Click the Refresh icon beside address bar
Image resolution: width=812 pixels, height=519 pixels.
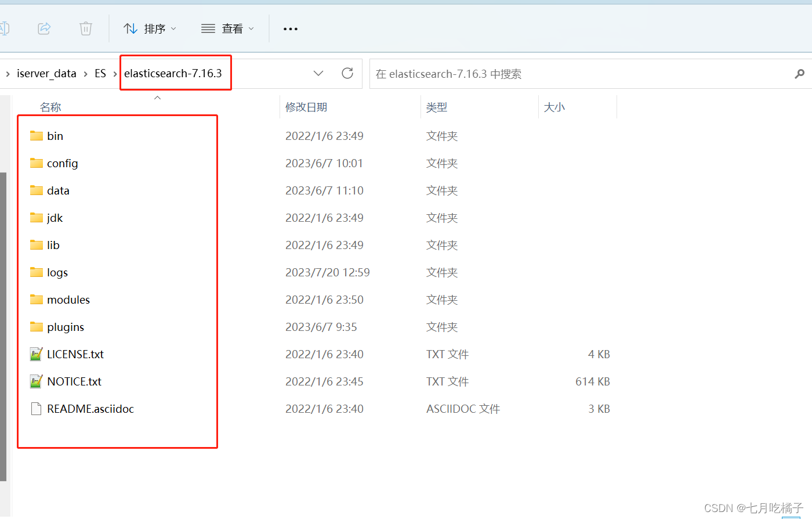tap(347, 73)
